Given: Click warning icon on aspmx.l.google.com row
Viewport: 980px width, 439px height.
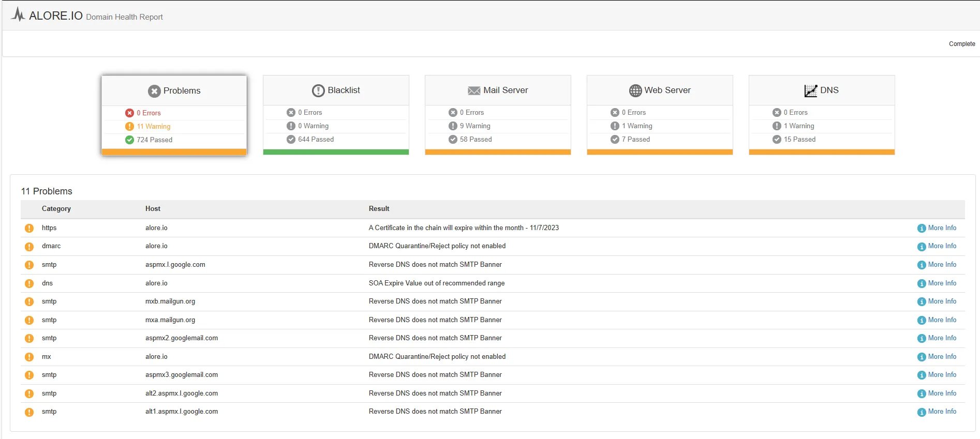Looking at the screenshot, I should pos(29,265).
